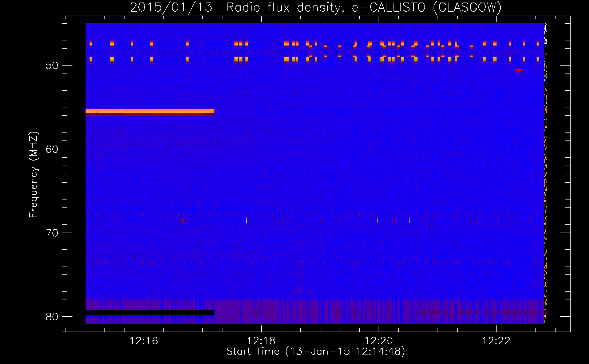Click the 'Start Time (13-Jan-15 12:14:48)' label
589x364 pixels.
316,351
